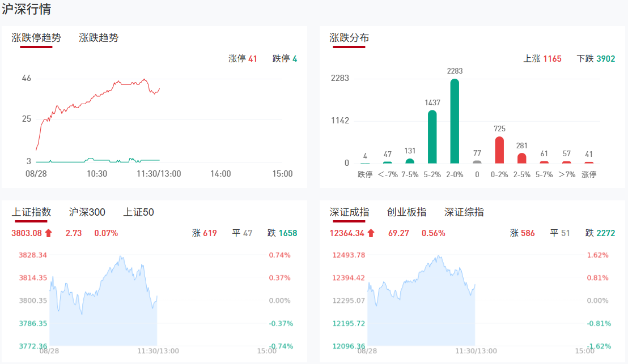This screenshot has height=364, width=628.
Task: Click red up arrow beside 3803.08
Action: (x=48, y=233)
